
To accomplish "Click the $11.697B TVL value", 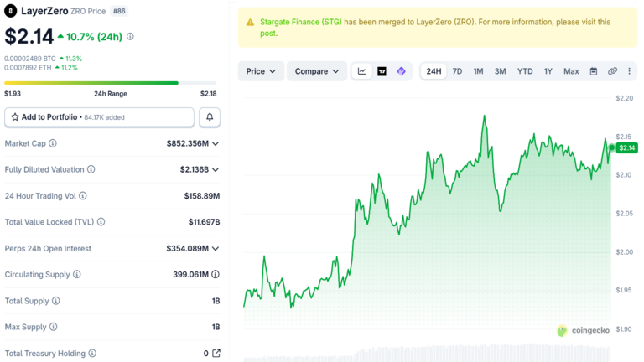I will pyautogui.click(x=204, y=222).
